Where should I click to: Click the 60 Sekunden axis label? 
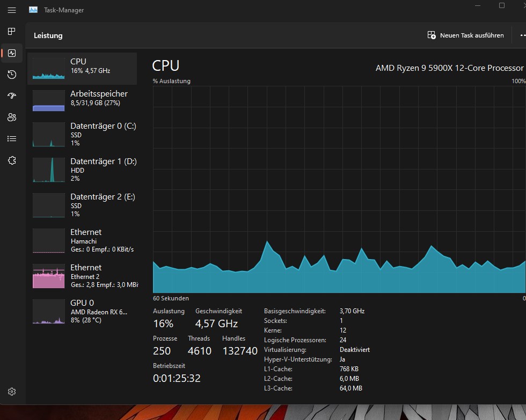coord(171,298)
